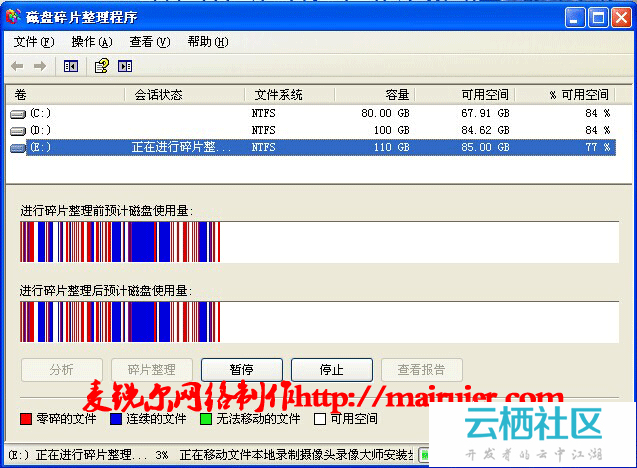Click the 暂停 button
This screenshot has width=637, height=468.
coord(242,370)
